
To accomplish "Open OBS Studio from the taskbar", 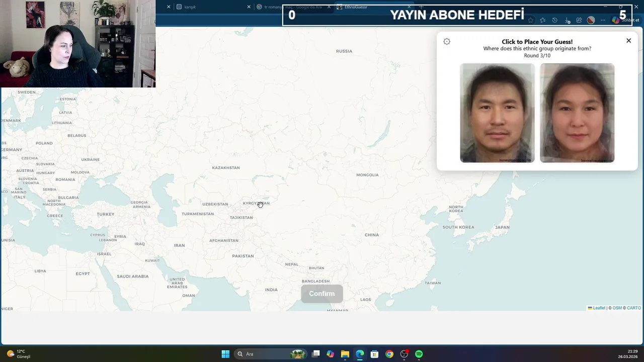I will [404, 354].
